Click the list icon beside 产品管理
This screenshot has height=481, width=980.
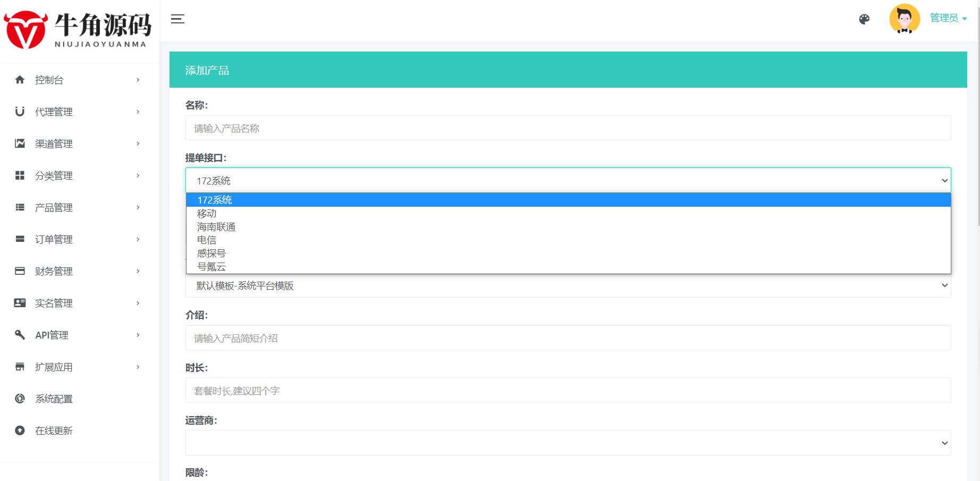pos(20,207)
